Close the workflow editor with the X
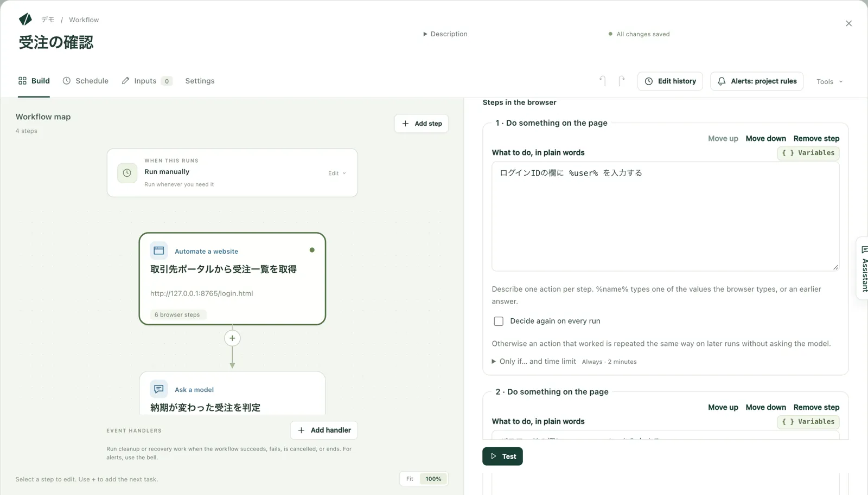The image size is (868, 495). [x=849, y=23]
